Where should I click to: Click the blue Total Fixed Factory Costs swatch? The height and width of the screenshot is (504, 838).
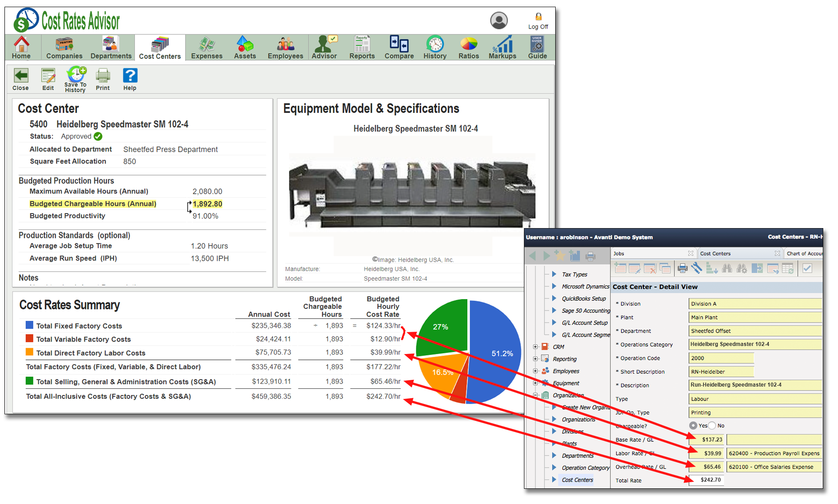coord(29,325)
